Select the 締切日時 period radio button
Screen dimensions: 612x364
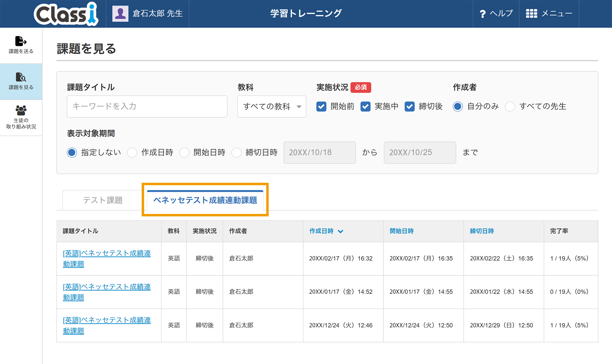[x=237, y=153]
